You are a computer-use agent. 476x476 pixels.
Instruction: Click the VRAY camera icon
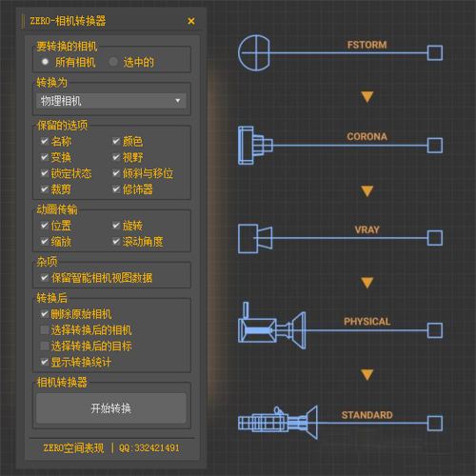coord(255,238)
